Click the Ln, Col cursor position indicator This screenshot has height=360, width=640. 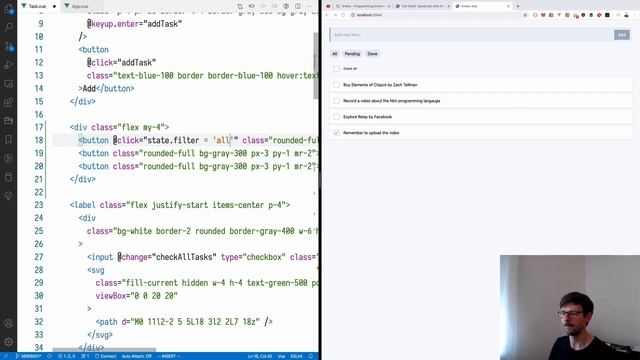[x=260, y=356]
